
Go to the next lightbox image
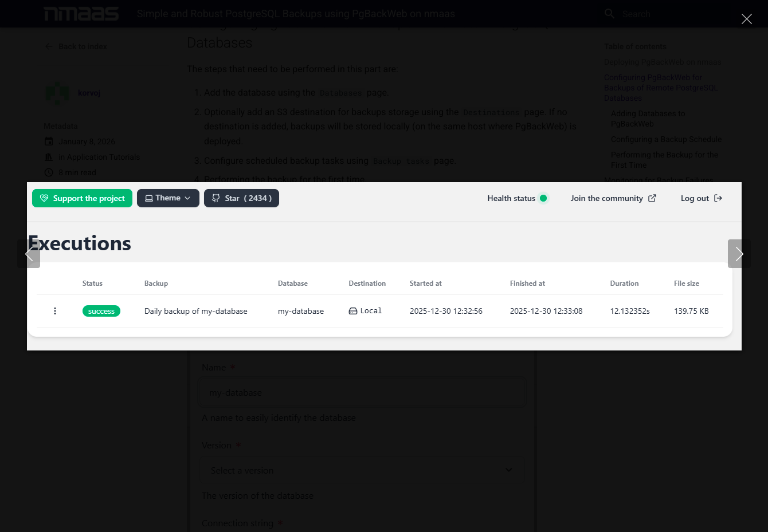click(x=739, y=254)
